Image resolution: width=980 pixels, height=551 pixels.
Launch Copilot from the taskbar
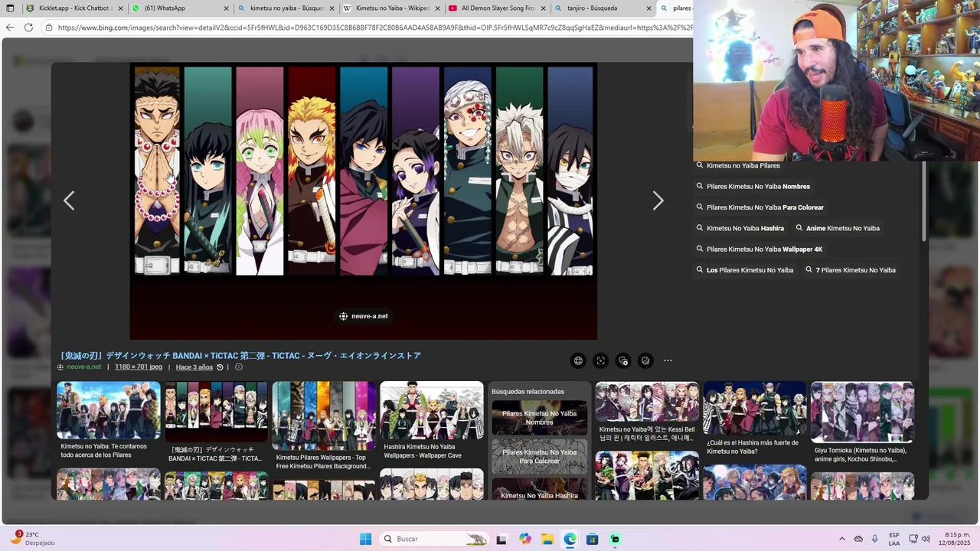click(x=524, y=539)
